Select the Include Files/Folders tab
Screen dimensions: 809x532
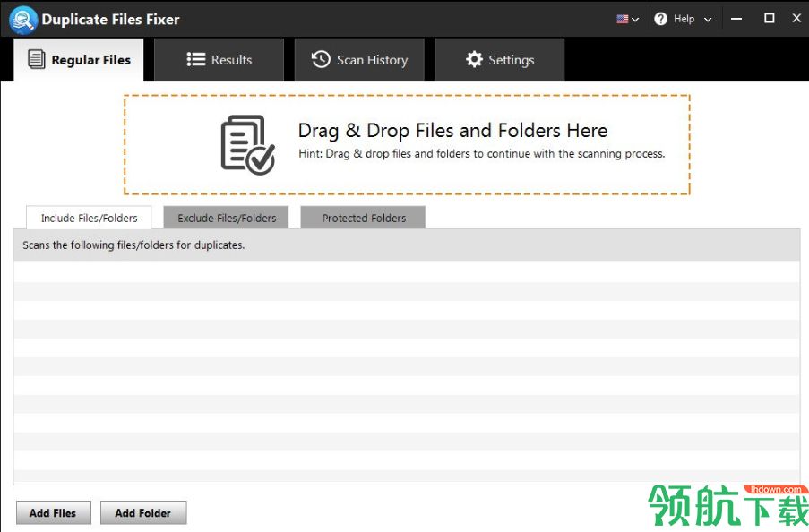(89, 218)
